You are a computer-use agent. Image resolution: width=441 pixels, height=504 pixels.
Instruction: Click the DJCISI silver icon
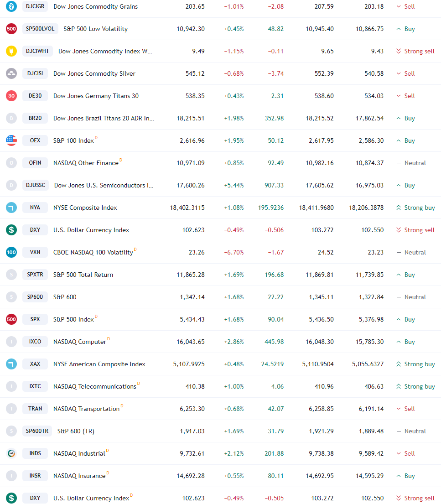tap(11, 73)
